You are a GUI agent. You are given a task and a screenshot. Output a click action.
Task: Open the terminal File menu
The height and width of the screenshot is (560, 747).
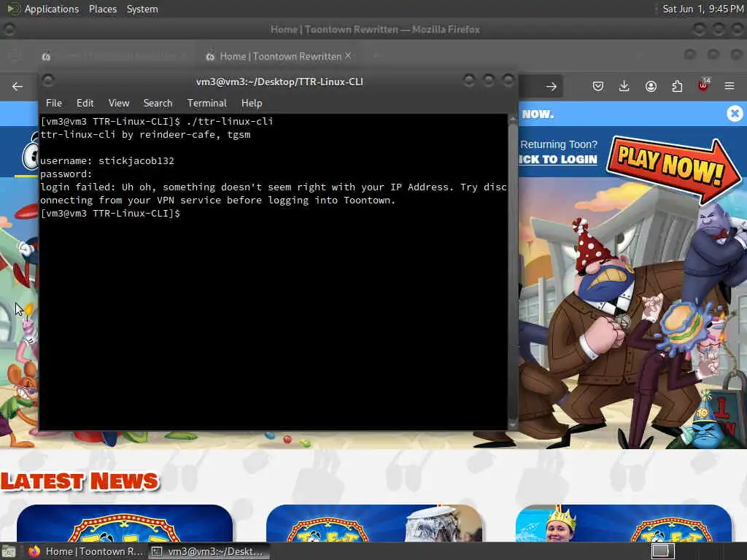[54, 103]
